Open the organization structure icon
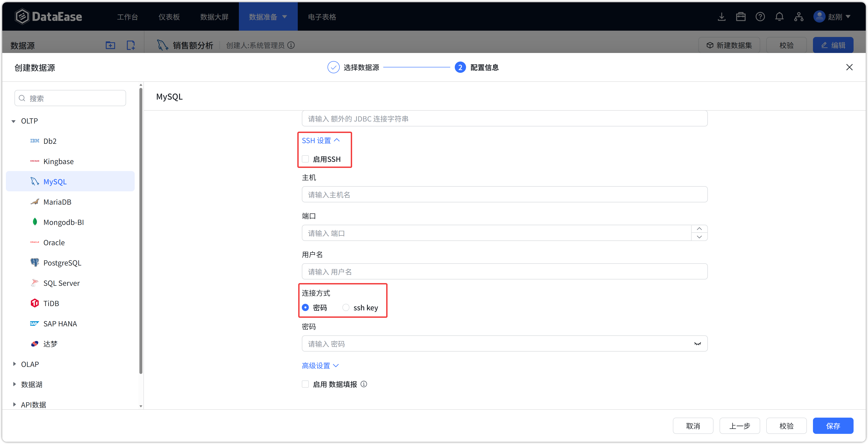The height and width of the screenshot is (444, 868). coord(799,16)
